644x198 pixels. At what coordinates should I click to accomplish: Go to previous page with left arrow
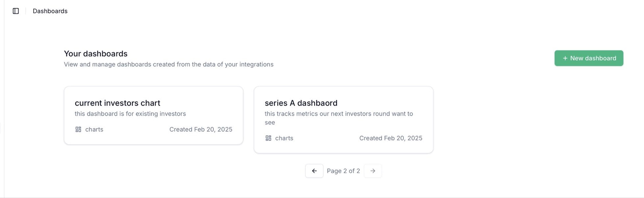[x=314, y=171]
